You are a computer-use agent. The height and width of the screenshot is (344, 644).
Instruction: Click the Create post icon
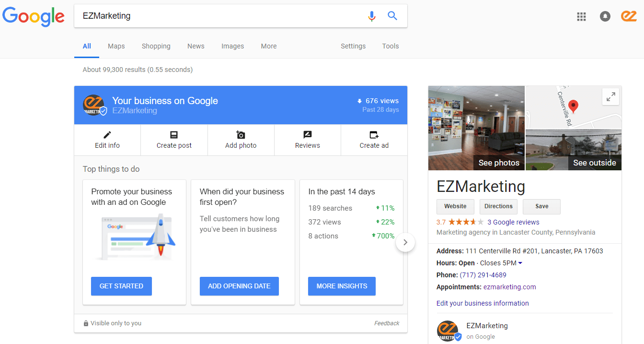pyautogui.click(x=174, y=135)
